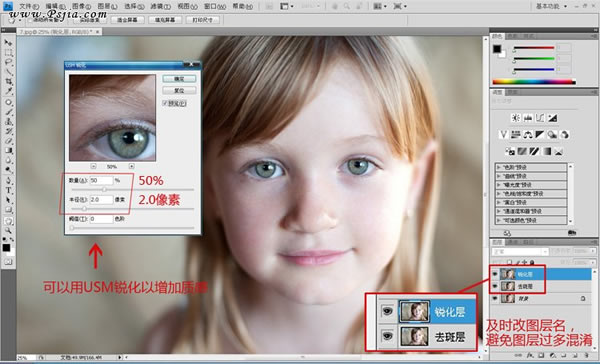
Task: Confirm USM sharpen with 确定 button
Action: (x=179, y=78)
